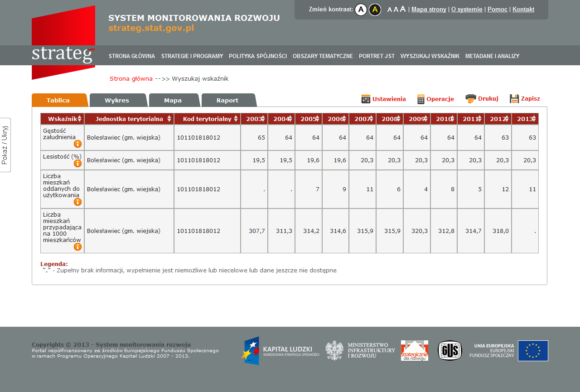This screenshot has width=580, height=392.
Task: Sort by 2010 column
Action: click(444, 119)
